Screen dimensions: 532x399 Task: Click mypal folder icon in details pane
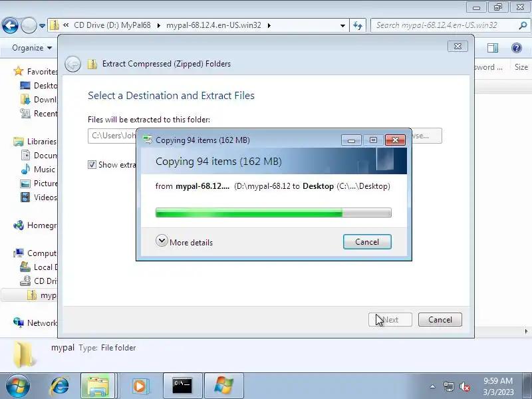click(25, 354)
